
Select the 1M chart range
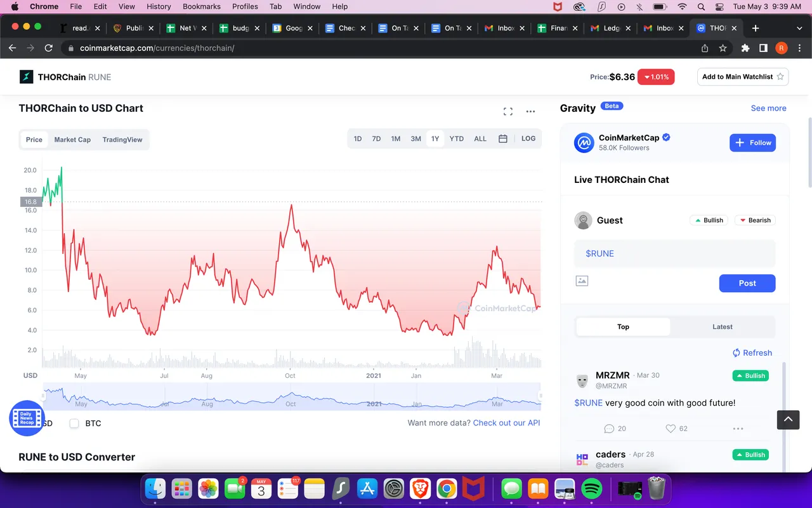(395, 138)
